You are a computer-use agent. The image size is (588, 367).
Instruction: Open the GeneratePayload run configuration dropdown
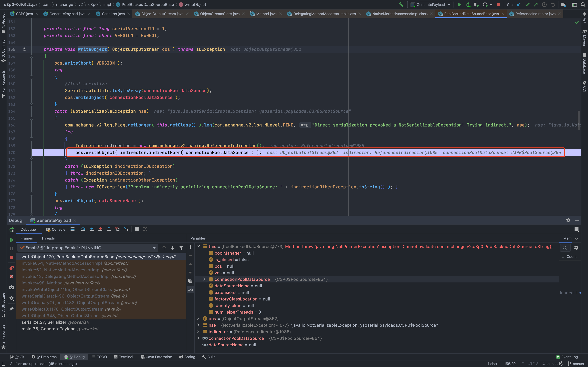(x=430, y=5)
